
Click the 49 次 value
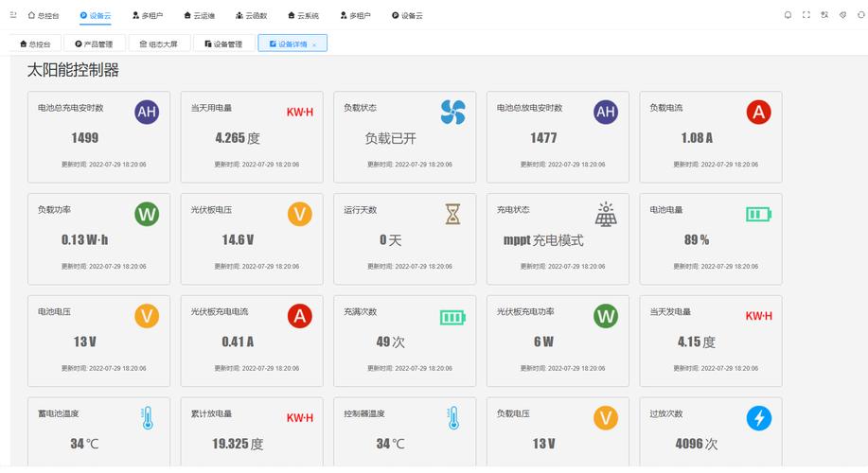click(x=390, y=342)
